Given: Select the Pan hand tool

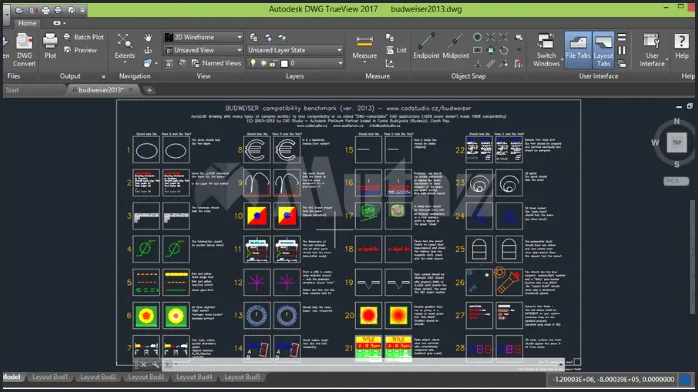Looking at the screenshot, I should pyautogui.click(x=148, y=37).
